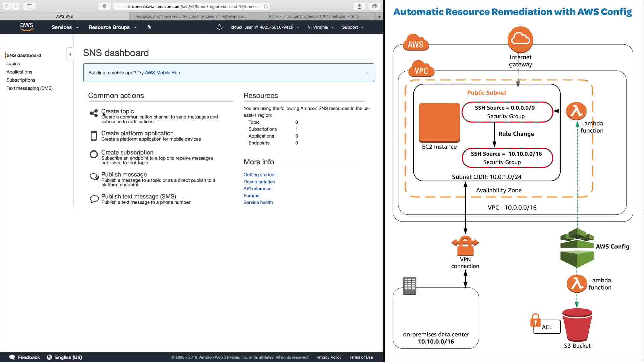Open the cloud_user account dropdown
This screenshot has width=644, height=362.
264,27
